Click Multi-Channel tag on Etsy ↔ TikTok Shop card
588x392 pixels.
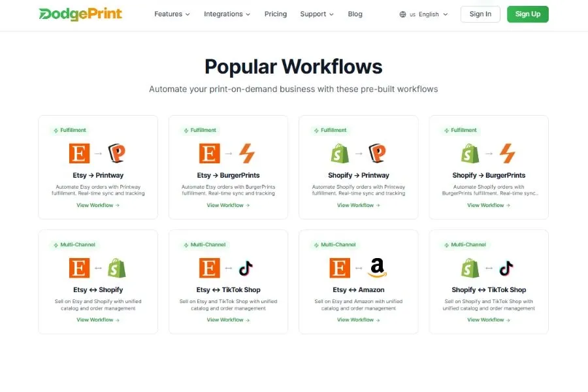pyautogui.click(x=204, y=245)
